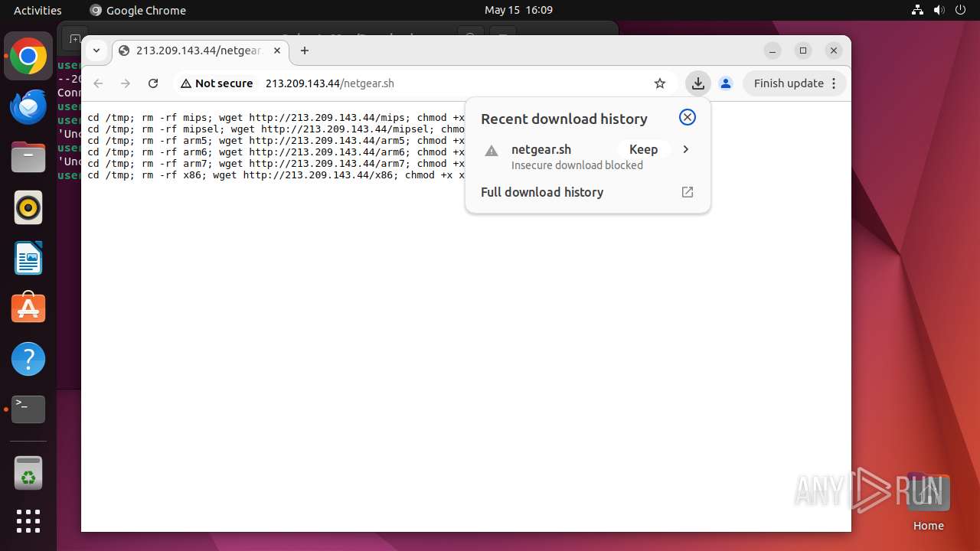Click the Not secure site indicator
The image size is (980, 551).
click(x=217, y=83)
